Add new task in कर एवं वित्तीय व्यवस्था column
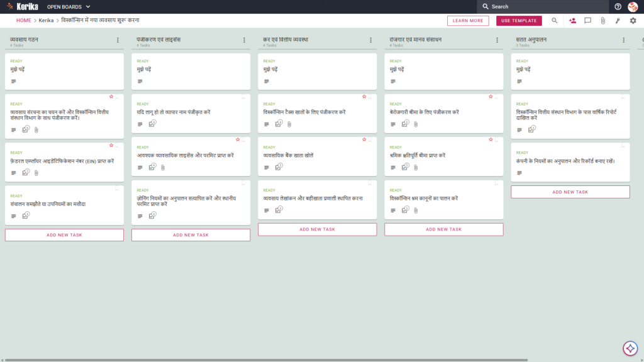The height and width of the screenshot is (362, 644). [317, 229]
